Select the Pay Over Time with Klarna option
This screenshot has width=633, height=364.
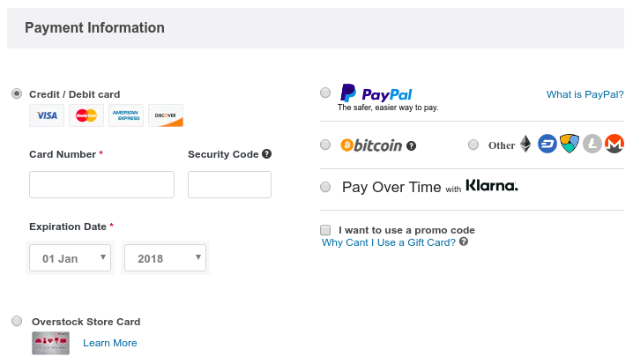325,187
